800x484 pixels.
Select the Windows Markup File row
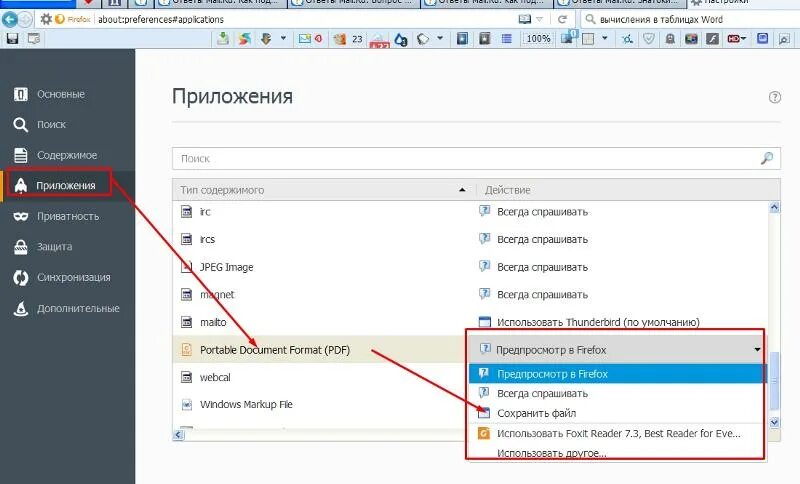point(319,404)
